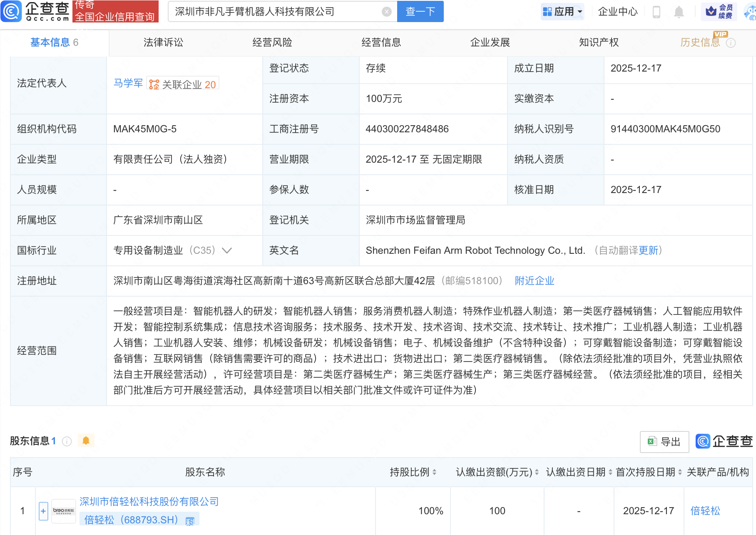Switch to the 法律诉讼 tab
Image resolution: width=756 pixels, height=535 pixels.
(163, 42)
